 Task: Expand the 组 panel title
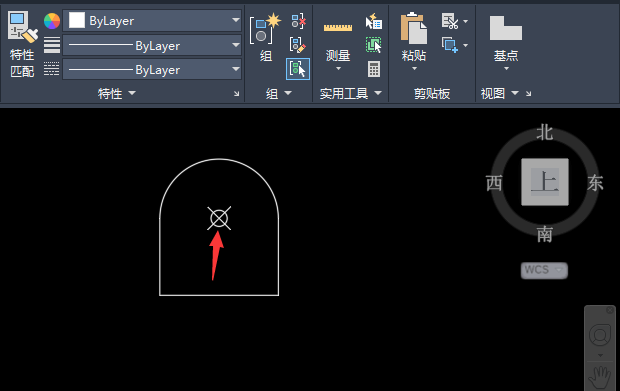click(279, 94)
